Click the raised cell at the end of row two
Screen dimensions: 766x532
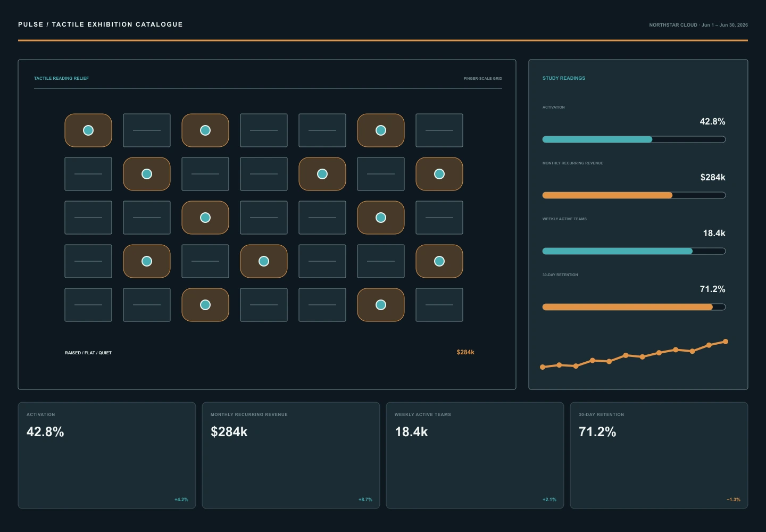pyautogui.click(x=439, y=174)
